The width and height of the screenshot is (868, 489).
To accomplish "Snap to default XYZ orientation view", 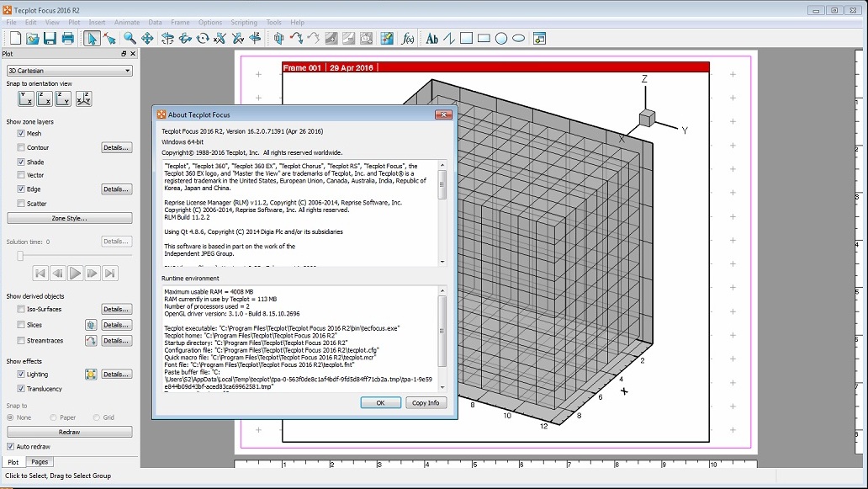I will [x=83, y=98].
